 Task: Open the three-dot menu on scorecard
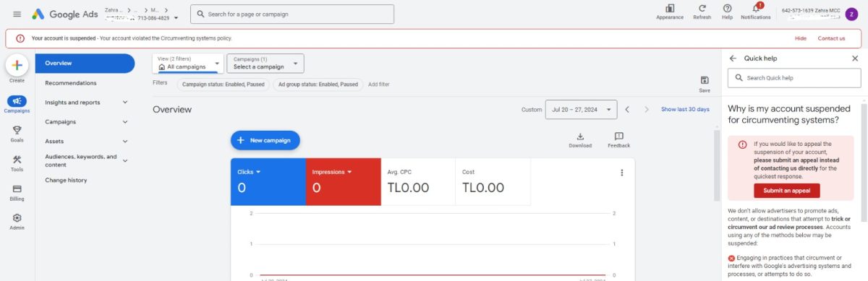pos(621,173)
